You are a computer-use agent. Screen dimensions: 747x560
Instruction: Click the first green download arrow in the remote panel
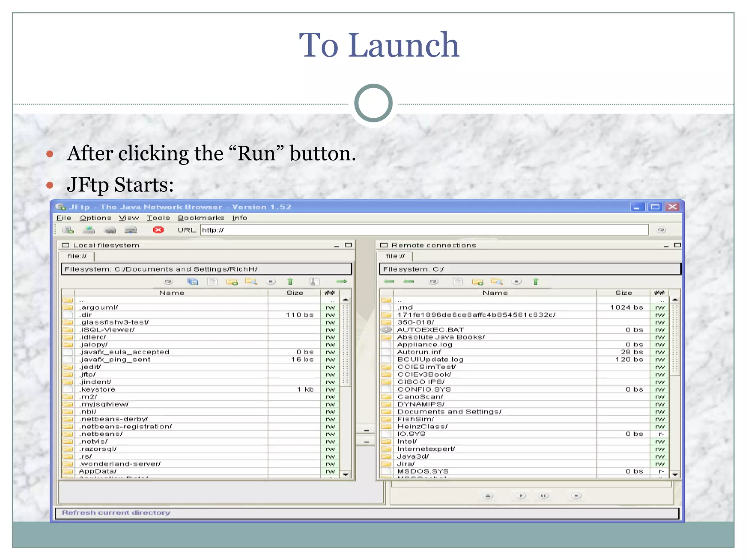(389, 281)
